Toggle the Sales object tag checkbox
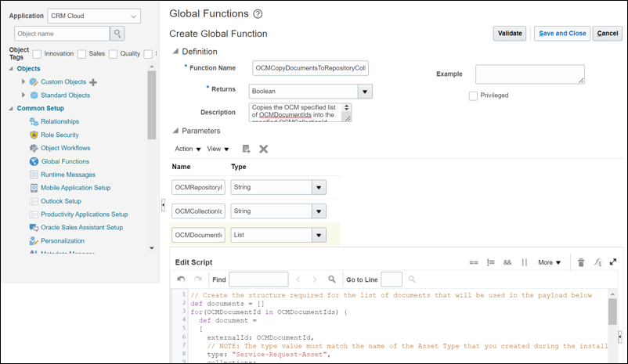The image size is (628, 364). pos(81,54)
